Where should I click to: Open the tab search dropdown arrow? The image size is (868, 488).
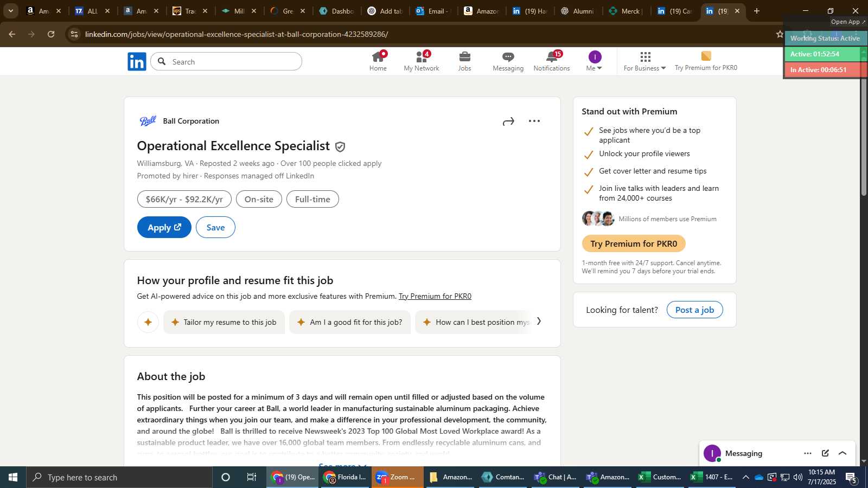point(10,11)
